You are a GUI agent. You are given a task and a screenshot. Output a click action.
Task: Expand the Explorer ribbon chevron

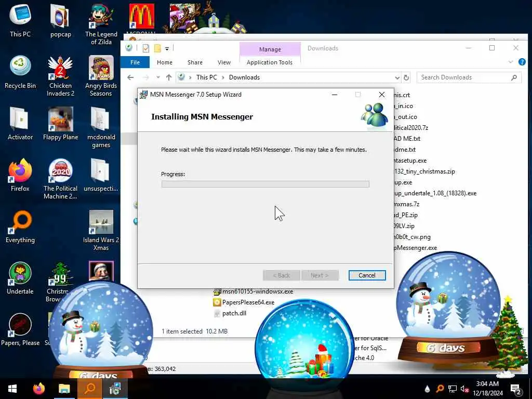point(511,62)
